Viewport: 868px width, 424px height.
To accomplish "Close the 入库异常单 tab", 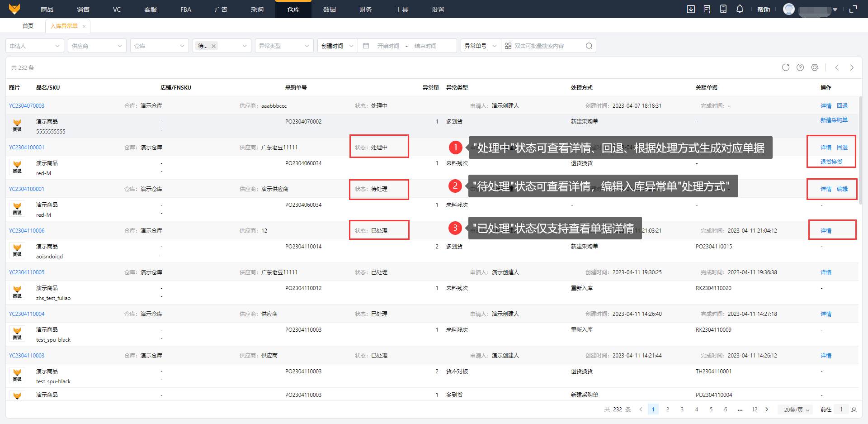I will (x=84, y=26).
